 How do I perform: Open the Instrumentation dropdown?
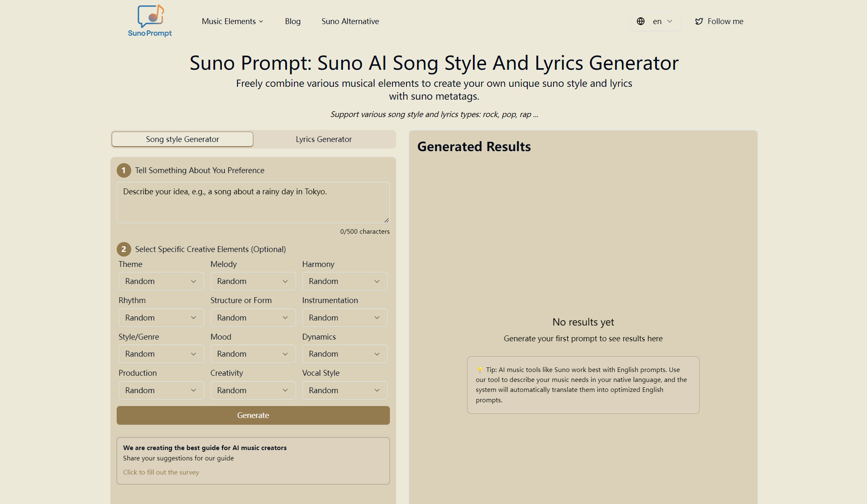click(x=345, y=318)
